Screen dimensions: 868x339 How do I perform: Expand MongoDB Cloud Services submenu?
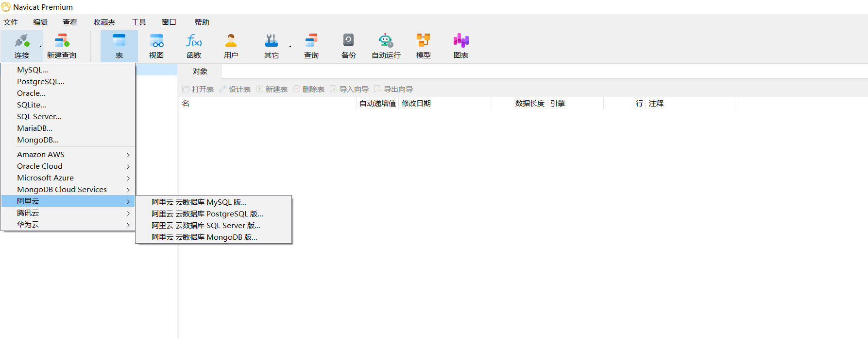pyautogui.click(x=68, y=190)
